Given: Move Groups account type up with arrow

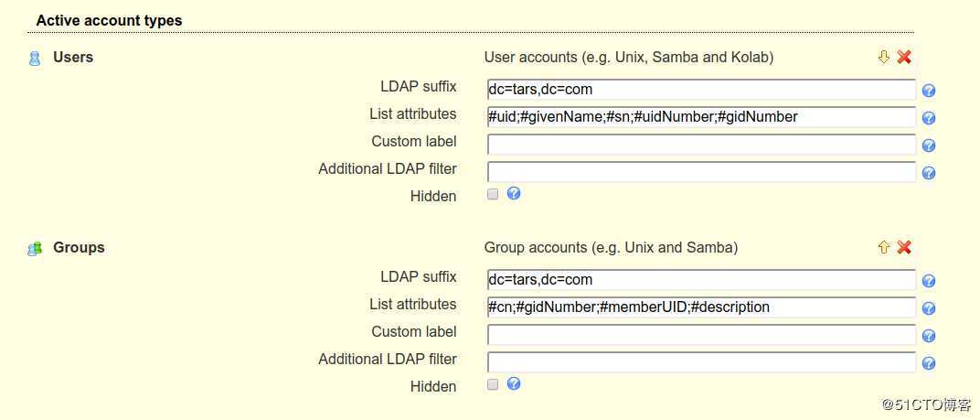Looking at the screenshot, I should coord(883,247).
